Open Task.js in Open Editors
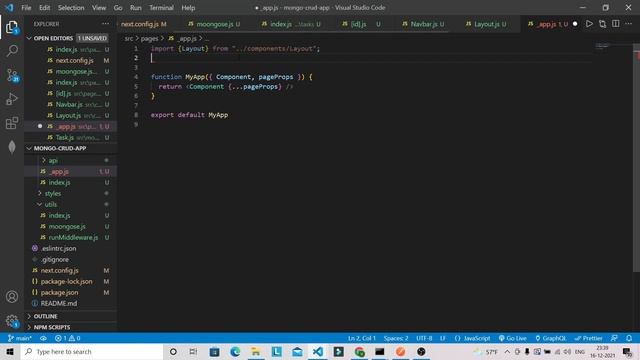This screenshot has height=360, width=640. pos(64,138)
